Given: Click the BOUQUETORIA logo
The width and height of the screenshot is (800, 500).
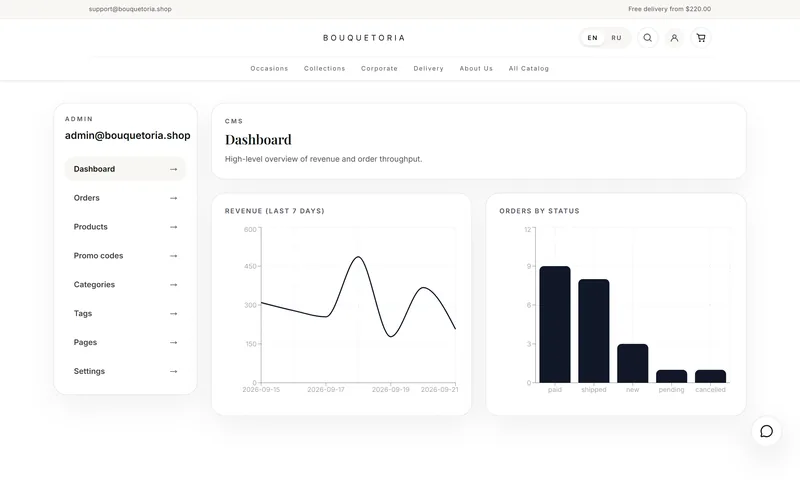Looking at the screenshot, I should pos(364,38).
